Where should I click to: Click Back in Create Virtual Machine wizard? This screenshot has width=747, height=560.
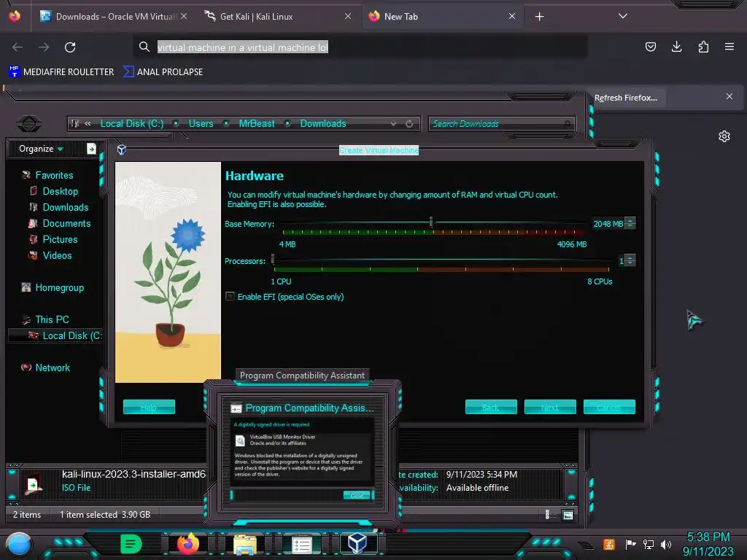click(491, 407)
